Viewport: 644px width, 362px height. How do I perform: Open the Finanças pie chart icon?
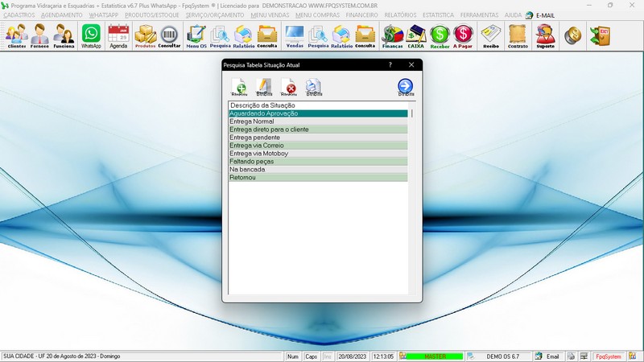tap(392, 36)
